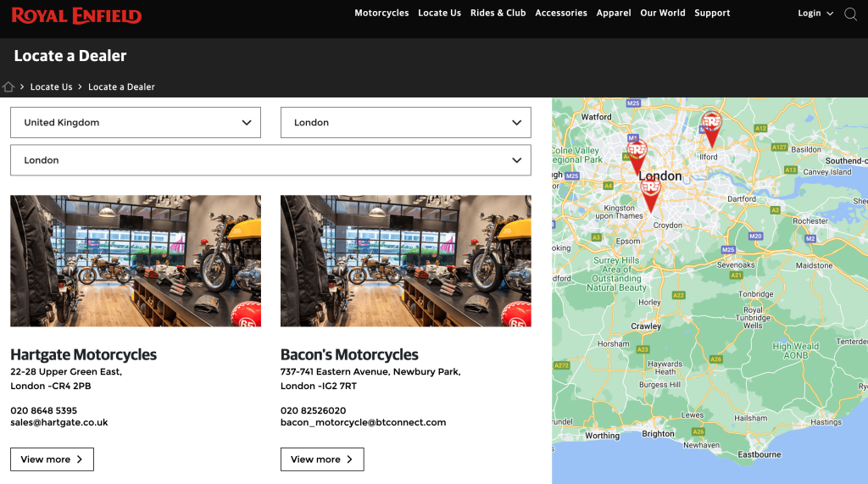Email bacon_motorcycle@btconnect.com
868x484 pixels.
363,422
